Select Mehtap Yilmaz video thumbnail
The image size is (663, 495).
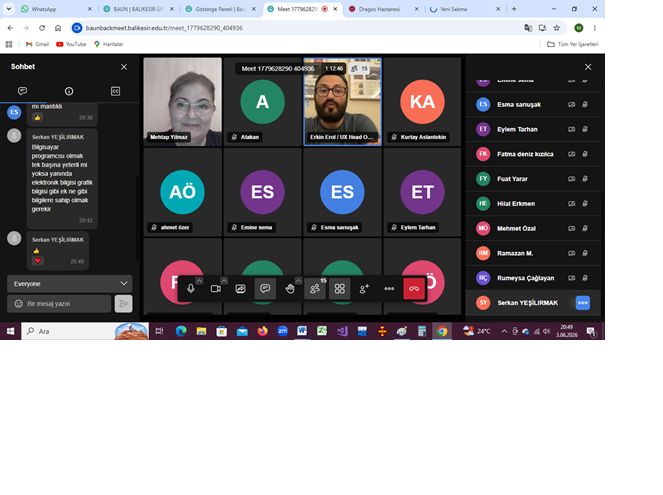(183, 101)
